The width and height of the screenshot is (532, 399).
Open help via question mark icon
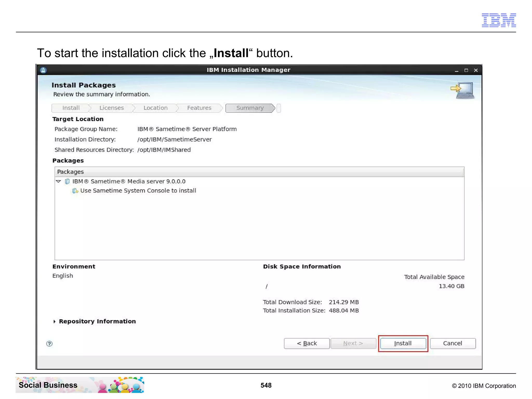click(49, 344)
